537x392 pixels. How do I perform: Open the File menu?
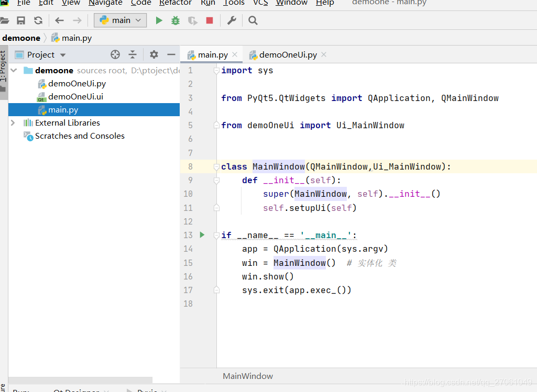pos(24,3)
